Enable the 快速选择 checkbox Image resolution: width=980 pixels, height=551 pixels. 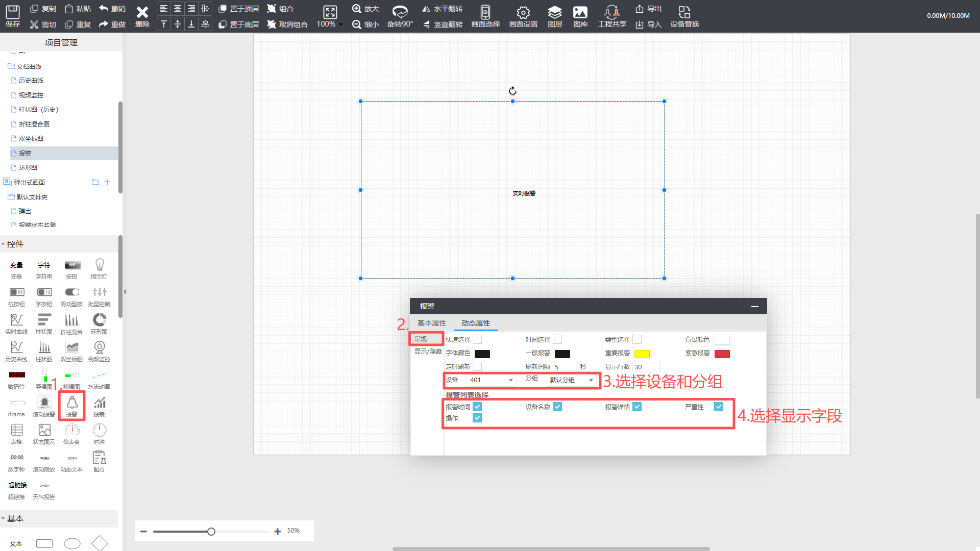(477, 339)
